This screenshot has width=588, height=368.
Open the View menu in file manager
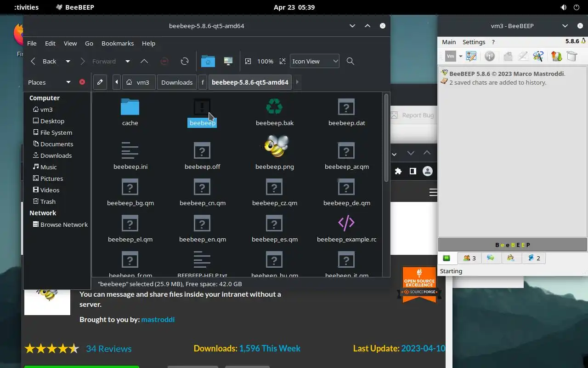tap(70, 43)
